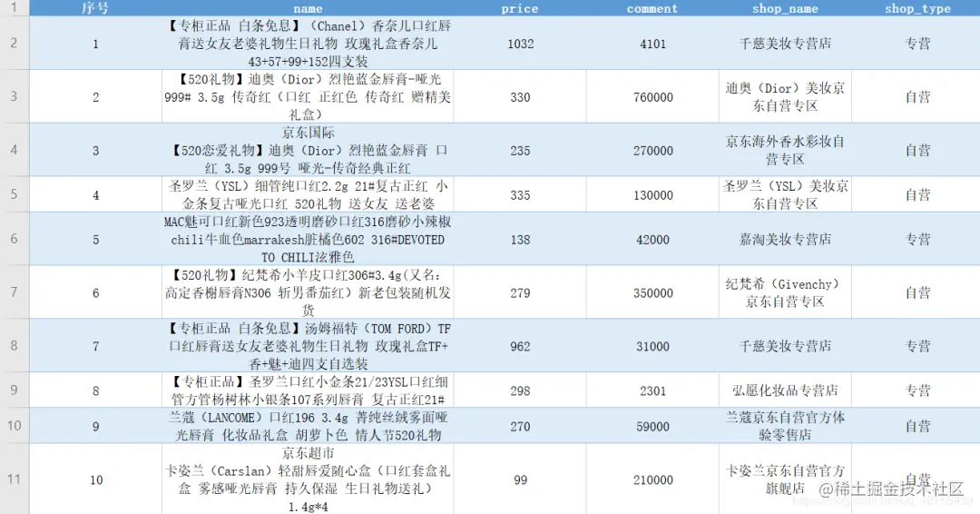Screen dimensions: 980x514
Task: Select the comment cell 270000
Action: click(652, 150)
